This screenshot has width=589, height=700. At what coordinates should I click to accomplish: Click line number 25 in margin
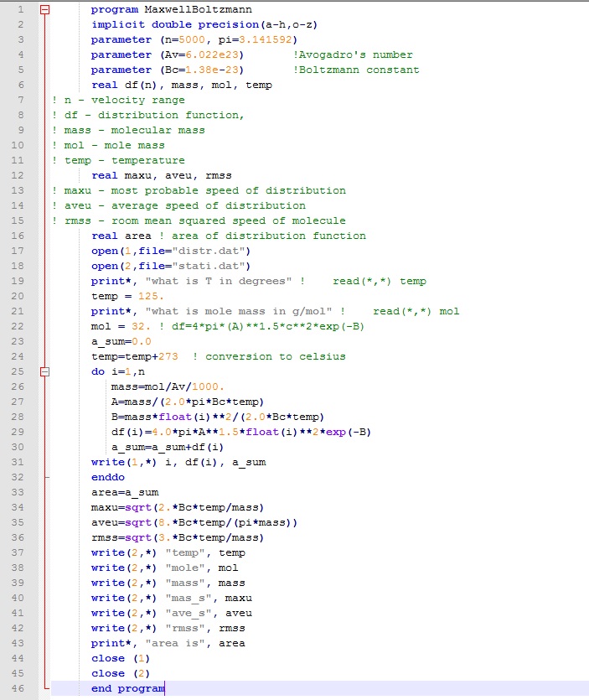[18, 371]
